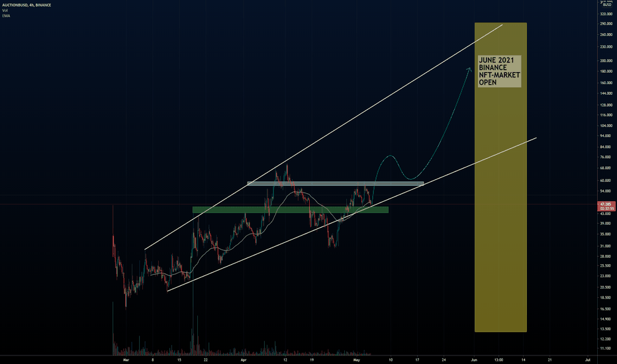Viewport: 617px width, 364px height.
Task: Click the Apr label on time axis
Action: [243, 359]
